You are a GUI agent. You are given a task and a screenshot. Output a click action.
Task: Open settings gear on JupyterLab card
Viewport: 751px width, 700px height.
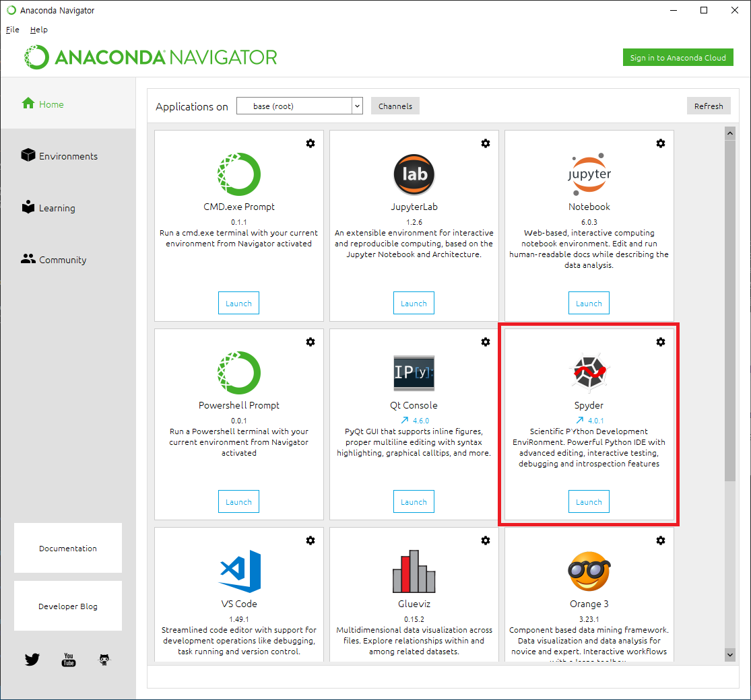point(486,143)
